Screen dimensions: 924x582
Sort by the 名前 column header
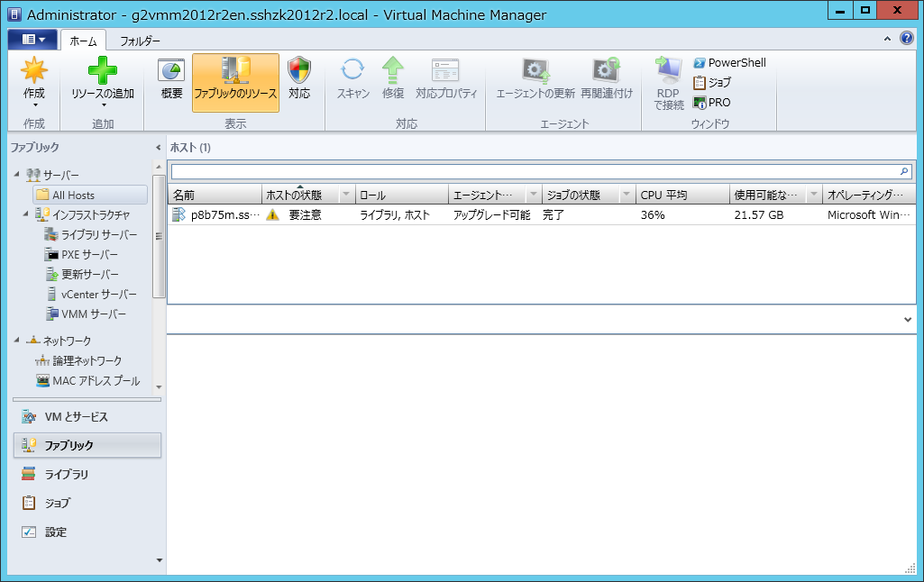pyautogui.click(x=215, y=195)
